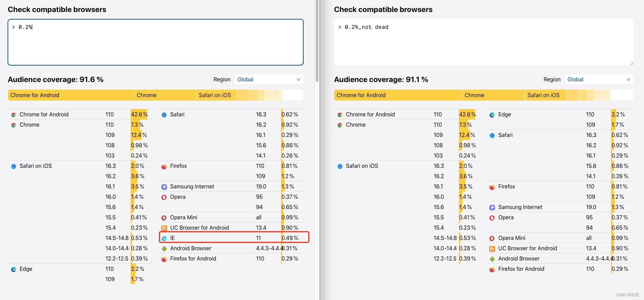Click Safari on iOS icon in right panel
This screenshot has width=644, height=300.
[340, 166]
